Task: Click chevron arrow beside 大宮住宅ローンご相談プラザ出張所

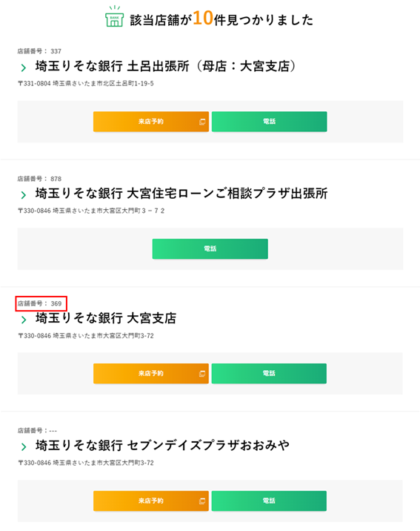Action: tap(24, 195)
